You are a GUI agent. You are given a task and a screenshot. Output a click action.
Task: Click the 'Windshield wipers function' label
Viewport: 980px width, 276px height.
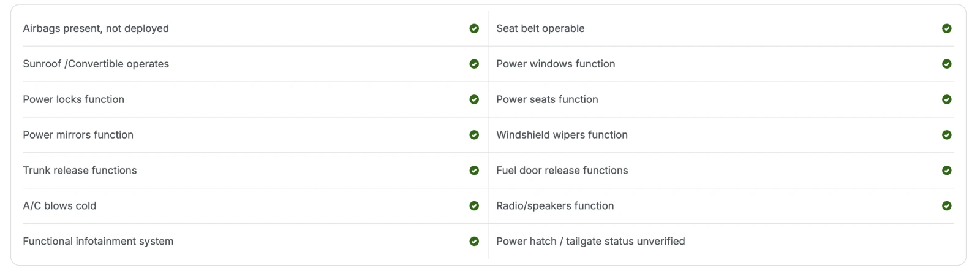click(x=562, y=135)
